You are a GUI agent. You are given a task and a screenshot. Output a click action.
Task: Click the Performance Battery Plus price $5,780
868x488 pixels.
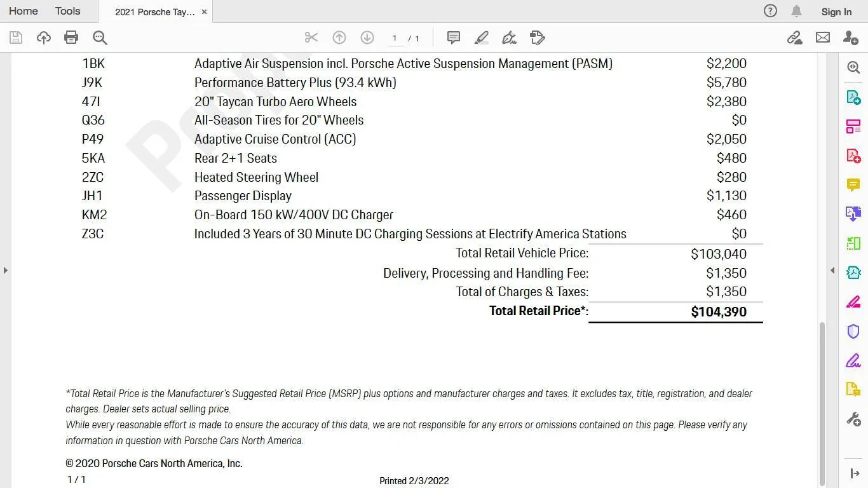[726, 83]
